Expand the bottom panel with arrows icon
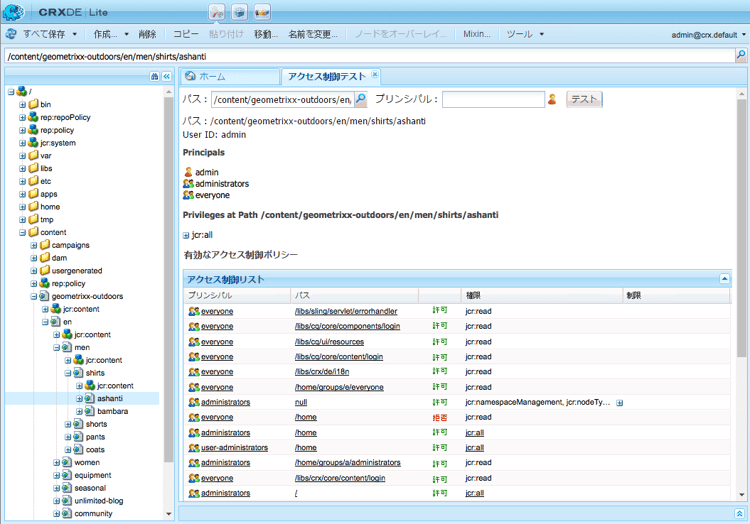The image size is (750, 524). 739,513
